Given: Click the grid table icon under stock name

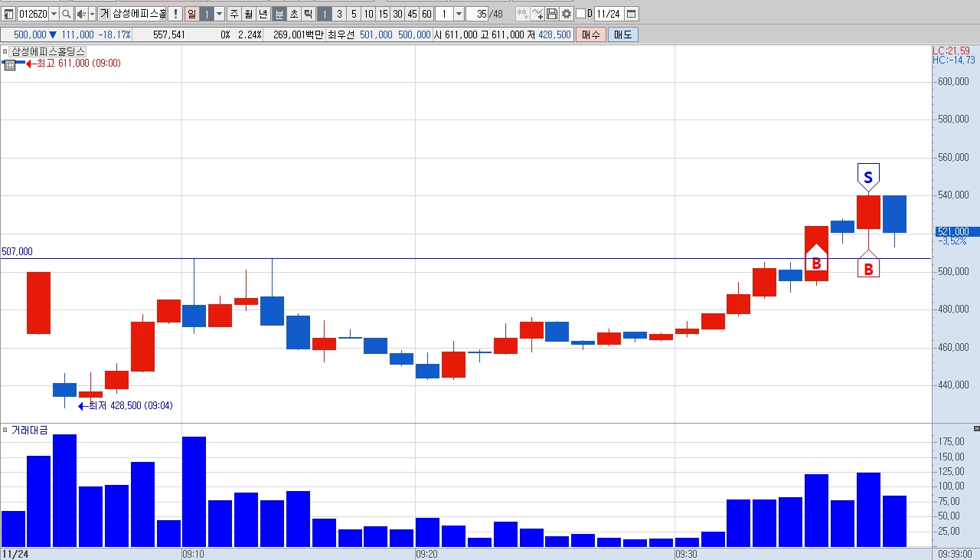Looking at the screenshot, I should 10,64.
